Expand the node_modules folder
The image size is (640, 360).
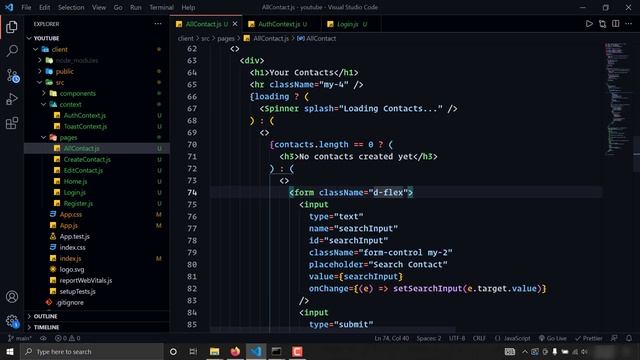click(x=40, y=60)
